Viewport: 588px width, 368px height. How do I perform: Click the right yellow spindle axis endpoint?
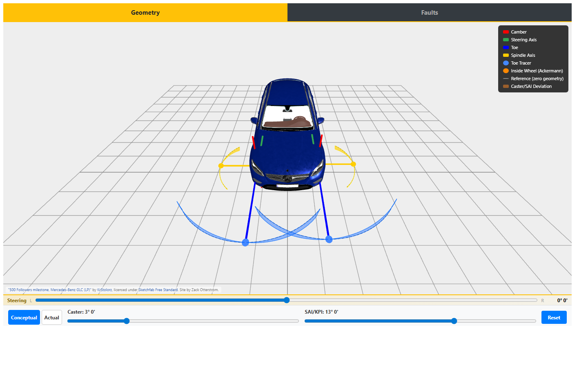[x=353, y=164]
